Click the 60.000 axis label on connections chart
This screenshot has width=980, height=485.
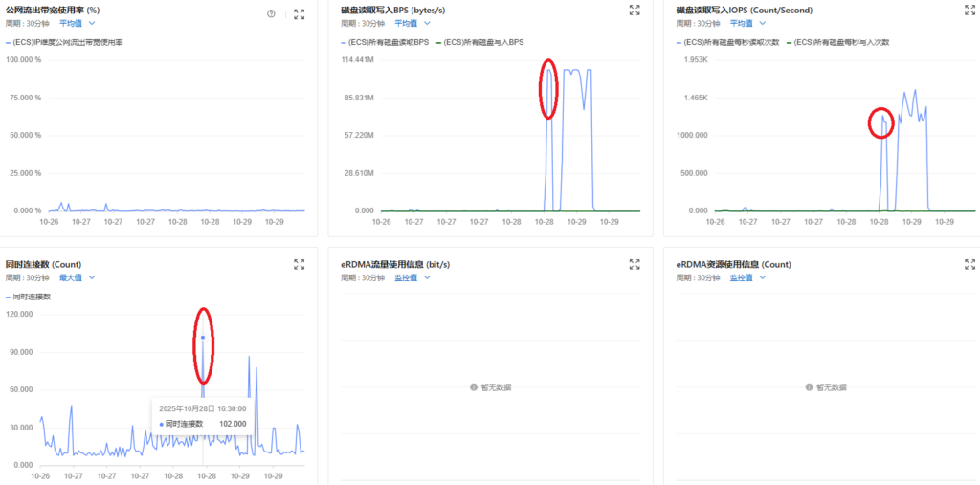click(x=21, y=389)
